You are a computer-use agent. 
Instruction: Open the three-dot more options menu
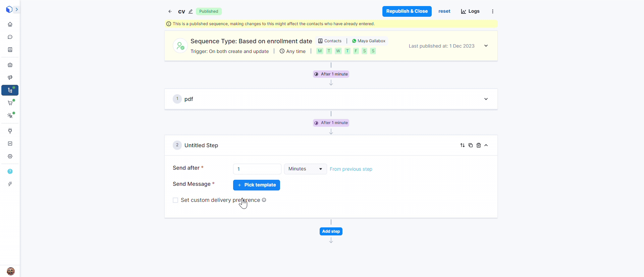(x=492, y=11)
